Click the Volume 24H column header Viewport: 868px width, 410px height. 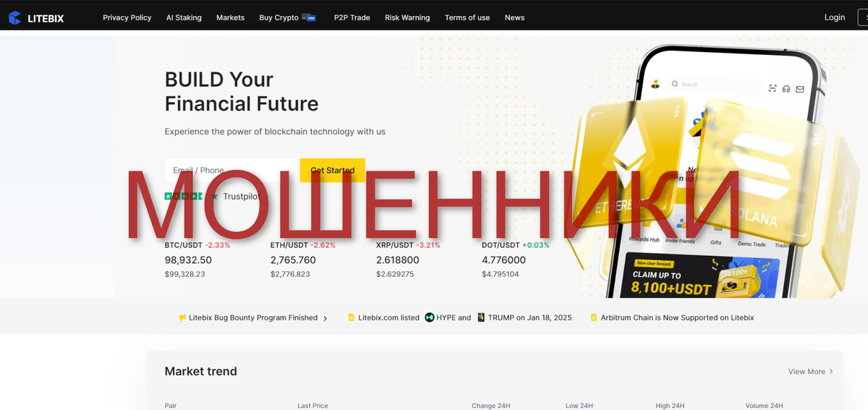(x=764, y=406)
